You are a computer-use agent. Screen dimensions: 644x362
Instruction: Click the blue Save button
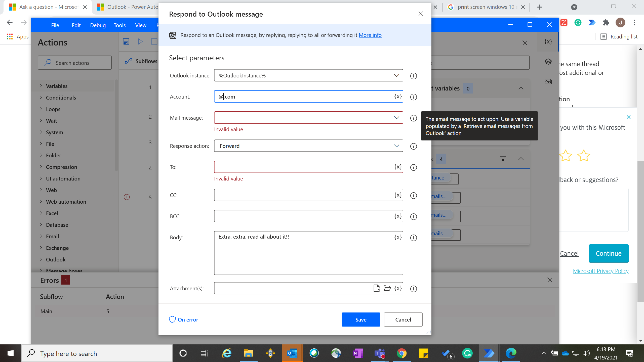coord(361,320)
